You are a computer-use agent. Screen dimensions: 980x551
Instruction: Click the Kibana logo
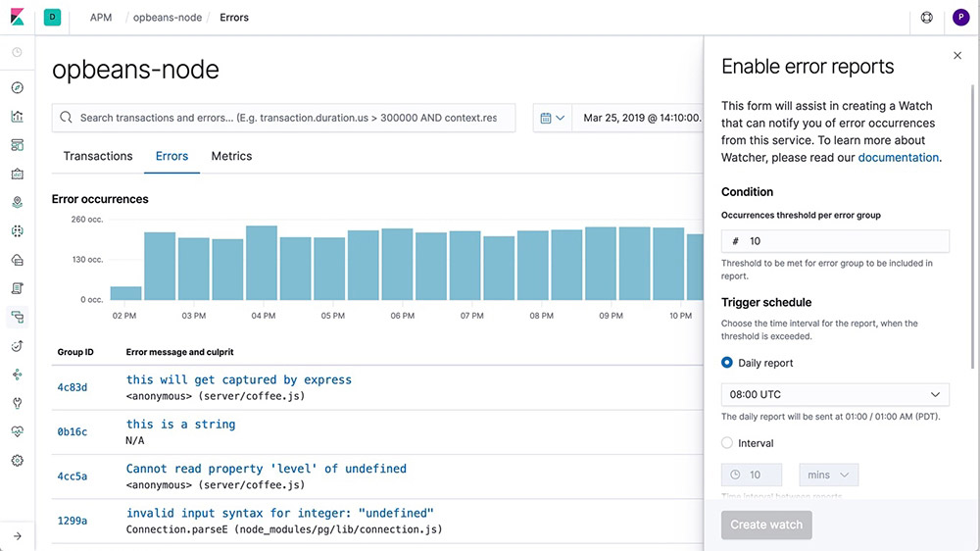click(x=17, y=17)
